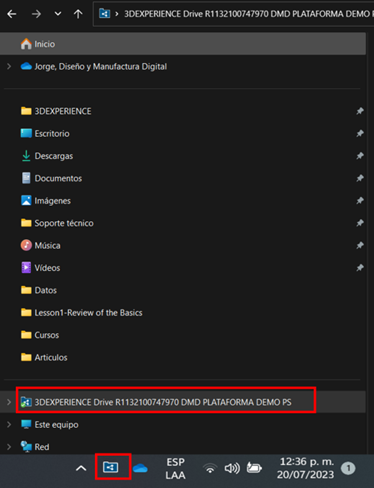This screenshot has width=374, height=488.
Task: Click the Soporte técnico folder icon
Action: pyautogui.click(x=26, y=223)
